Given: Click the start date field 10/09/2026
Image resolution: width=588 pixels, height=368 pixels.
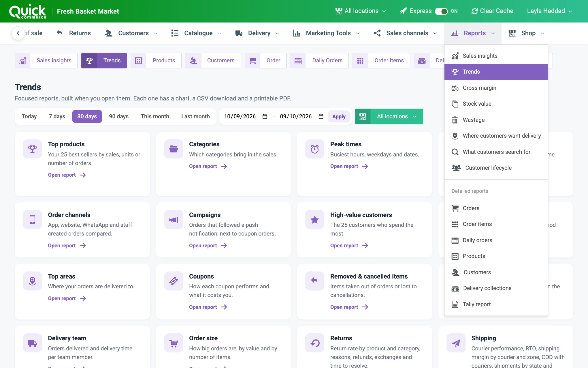Looking at the screenshot, I should [240, 116].
